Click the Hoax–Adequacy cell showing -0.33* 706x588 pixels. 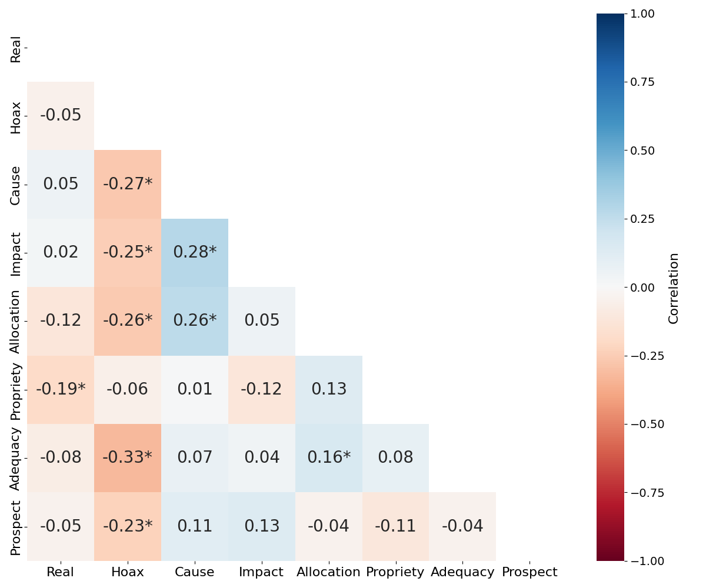tap(128, 457)
